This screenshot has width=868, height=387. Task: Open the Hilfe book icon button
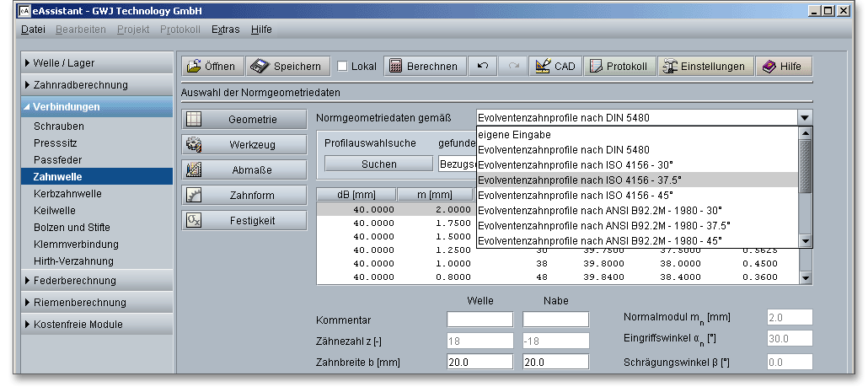coord(783,67)
